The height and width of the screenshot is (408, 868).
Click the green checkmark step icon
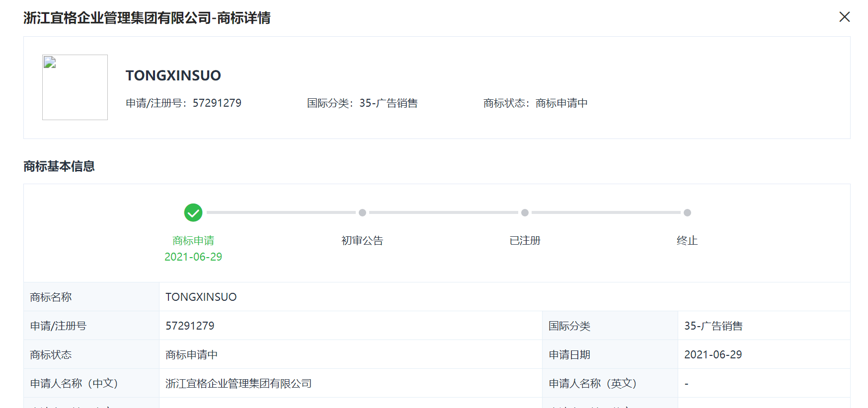coord(193,212)
